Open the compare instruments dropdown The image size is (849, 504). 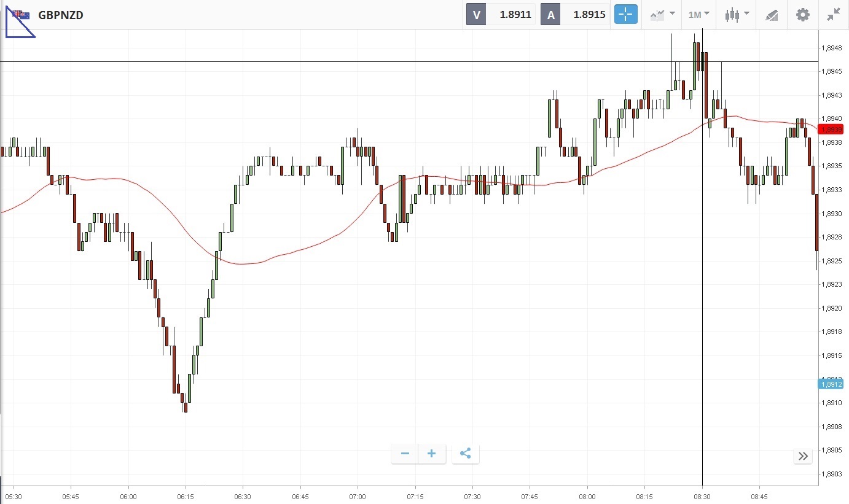662,15
